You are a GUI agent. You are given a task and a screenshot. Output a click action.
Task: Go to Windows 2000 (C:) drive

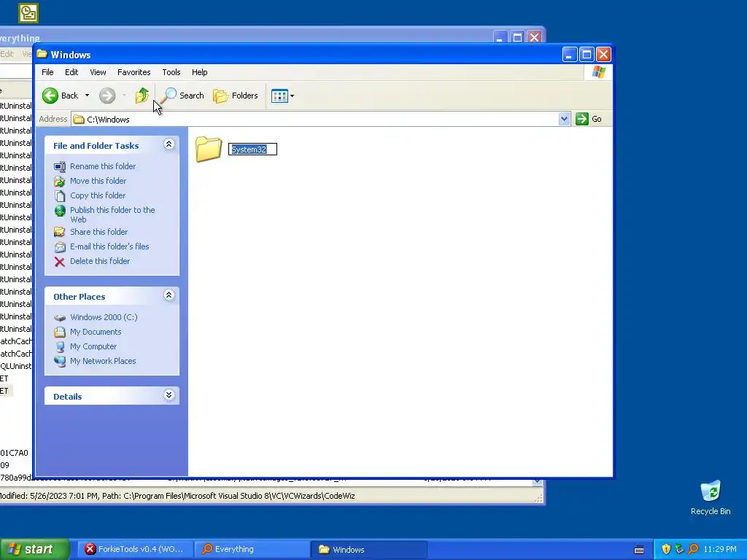coord(104,317)
